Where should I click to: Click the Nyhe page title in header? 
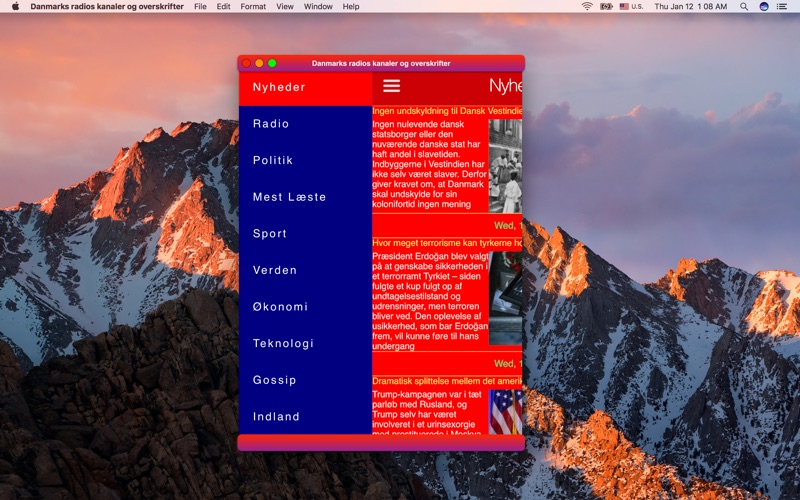(x=505, y=86)
